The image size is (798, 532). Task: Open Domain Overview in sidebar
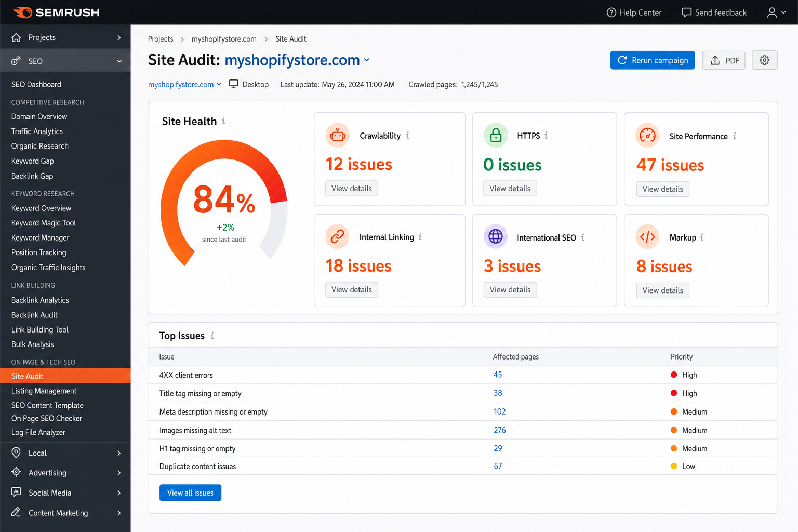(x=39, y=116)
